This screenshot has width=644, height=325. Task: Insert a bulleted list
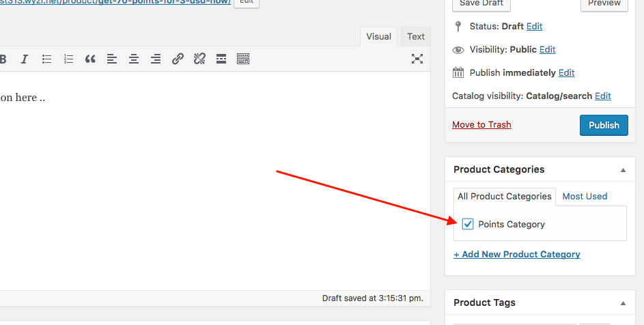[46, 59]
